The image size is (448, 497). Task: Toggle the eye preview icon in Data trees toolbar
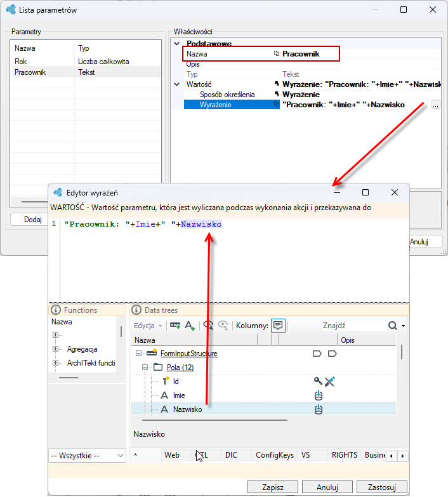[208, 326]
